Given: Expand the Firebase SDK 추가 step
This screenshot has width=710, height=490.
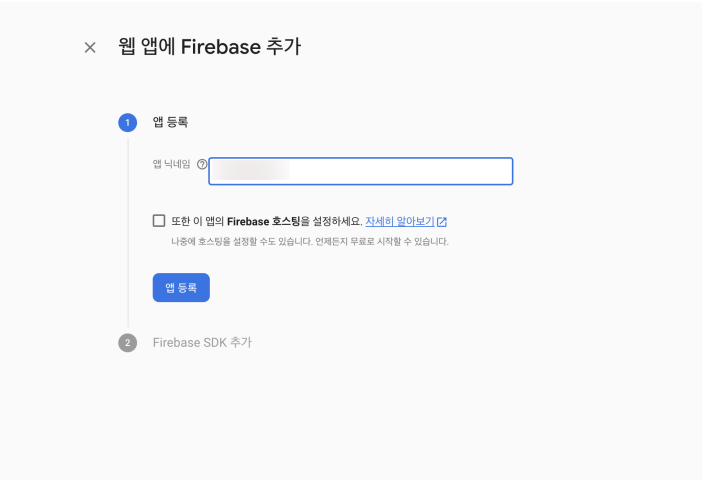Looking at the screenshot, I should (202, 343).
